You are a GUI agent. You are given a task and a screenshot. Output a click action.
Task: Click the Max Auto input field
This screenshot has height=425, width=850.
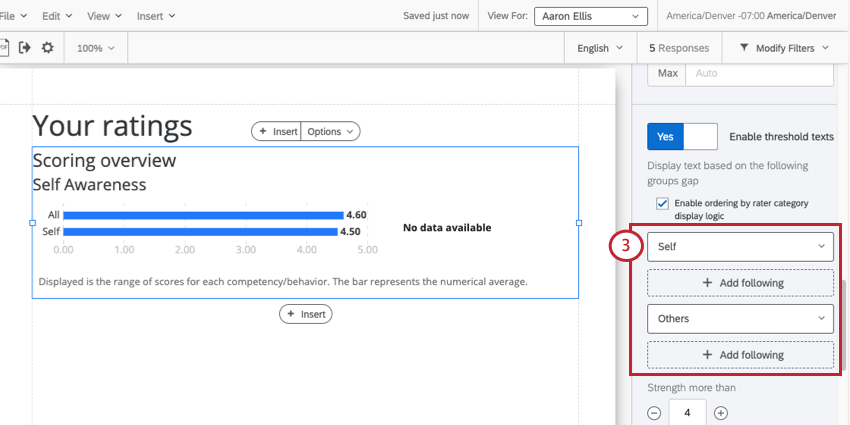tap(759, 73)
